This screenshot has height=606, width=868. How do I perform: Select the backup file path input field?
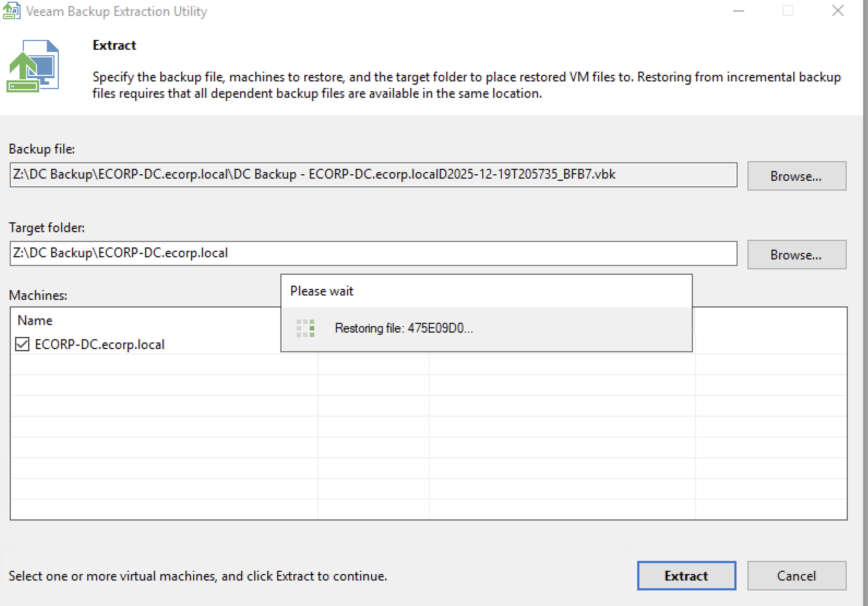click(302, 175)
